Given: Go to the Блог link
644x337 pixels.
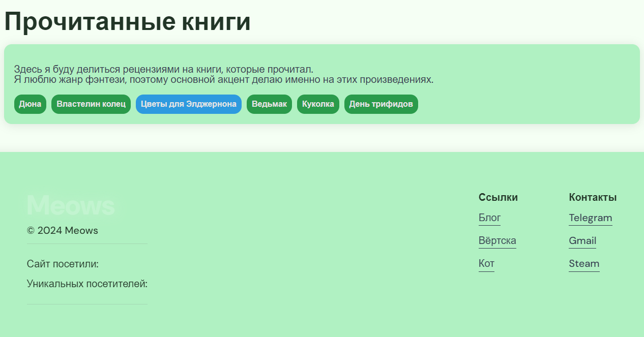Looking at the screenshot, I should pos(489,218).
